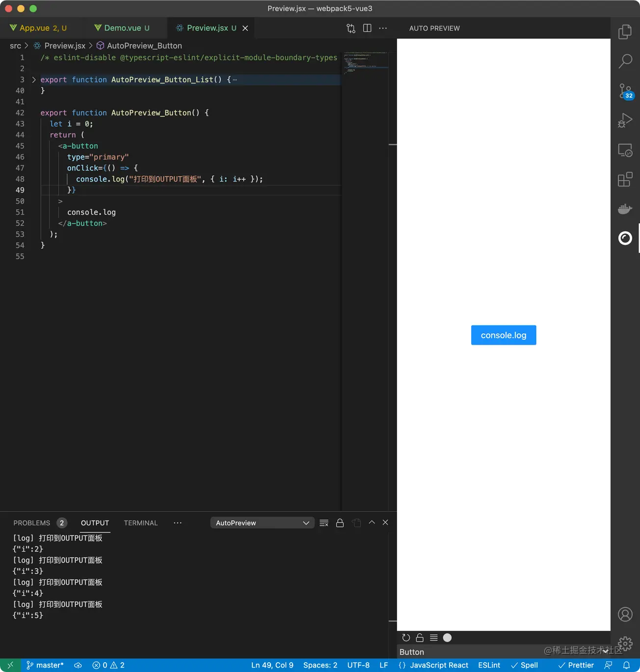This screenshot has height=672, width=640.
Task: Refresh the auto preview with reload icon
Action: pos(406,638)
